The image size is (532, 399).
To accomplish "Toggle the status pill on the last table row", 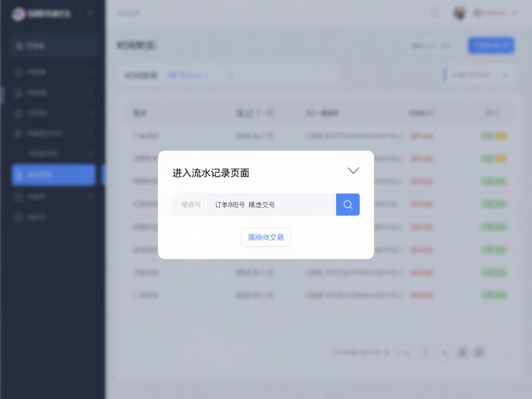I will coord(494,295).
